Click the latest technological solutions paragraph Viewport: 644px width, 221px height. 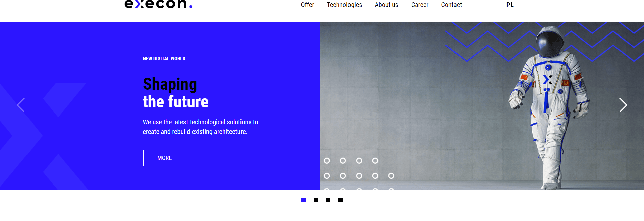(x=200, y=127)
